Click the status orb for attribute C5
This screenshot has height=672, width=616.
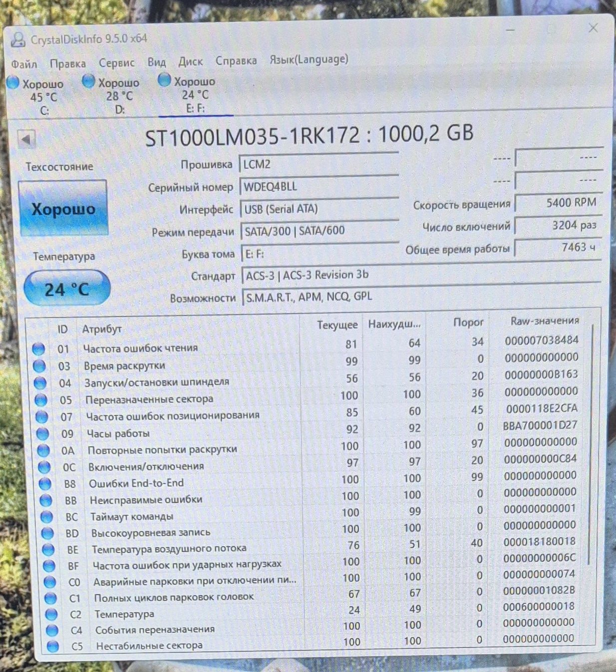pyautogui.click(x=52, y=646)
